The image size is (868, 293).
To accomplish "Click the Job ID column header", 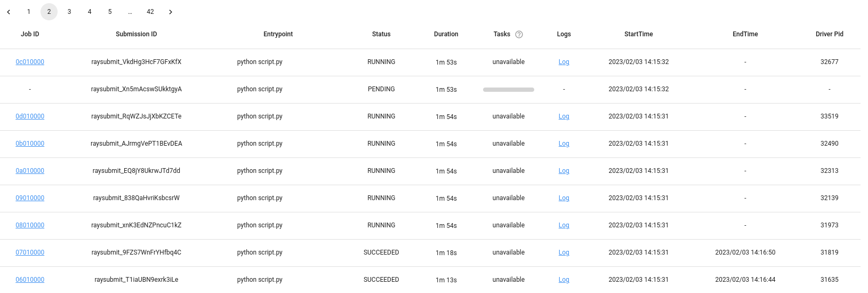I will point(30,34).
